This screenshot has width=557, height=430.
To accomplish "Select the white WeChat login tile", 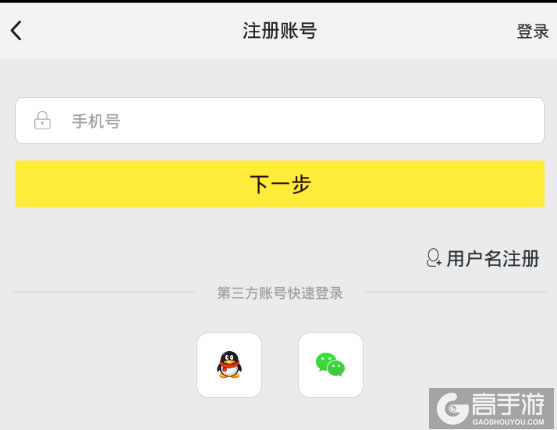I will (x=331, y=365).
